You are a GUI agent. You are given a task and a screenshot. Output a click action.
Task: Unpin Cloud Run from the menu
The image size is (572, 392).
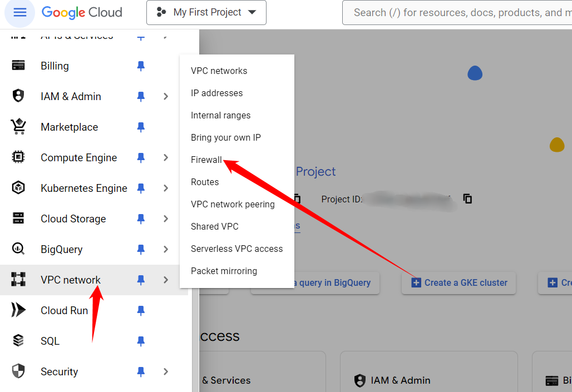coord(141,311)
